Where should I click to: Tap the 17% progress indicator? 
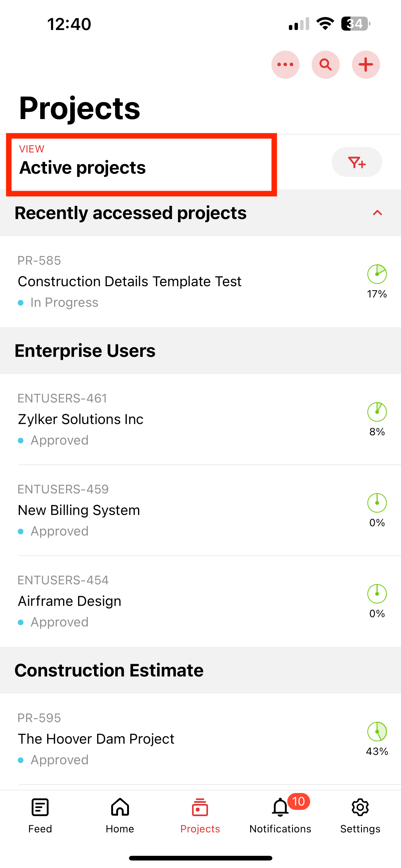pyautogui.click(x=377, y=275)
